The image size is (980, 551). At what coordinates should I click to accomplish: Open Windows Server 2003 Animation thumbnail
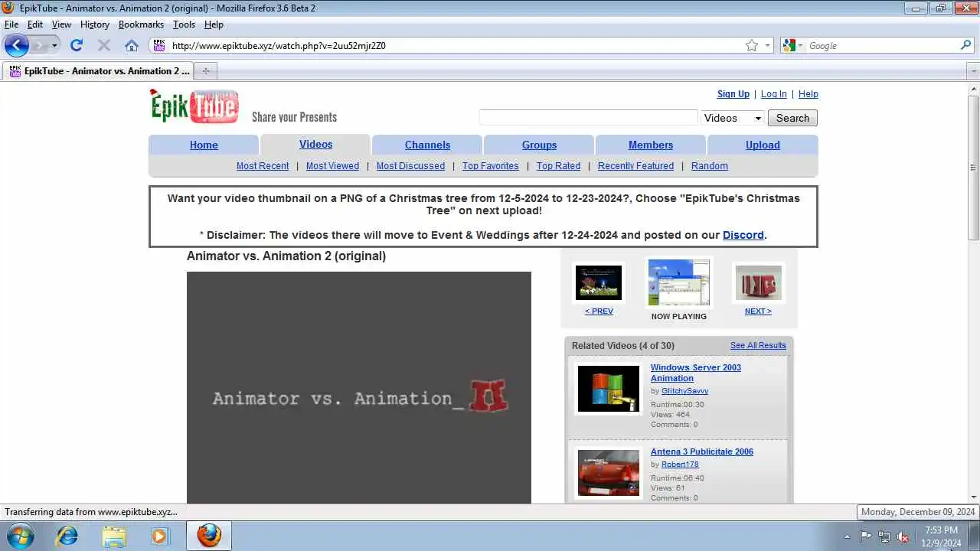(x=608, y=389)
